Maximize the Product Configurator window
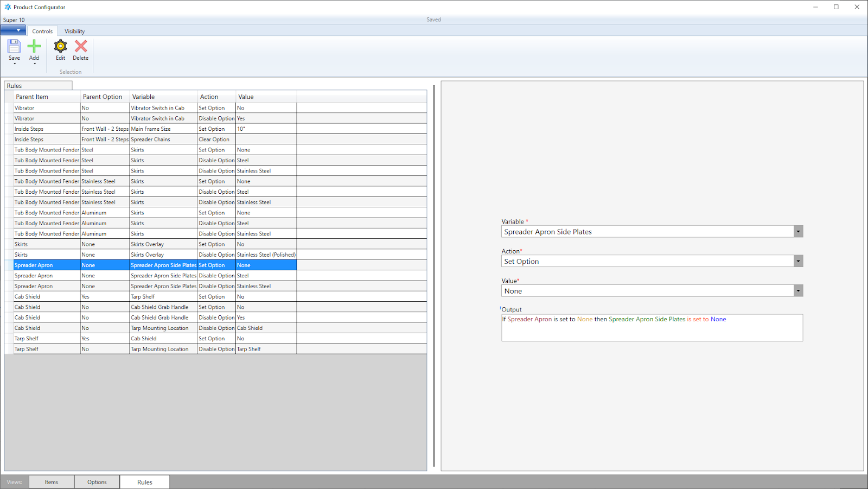868x489 pixels. 836,7
